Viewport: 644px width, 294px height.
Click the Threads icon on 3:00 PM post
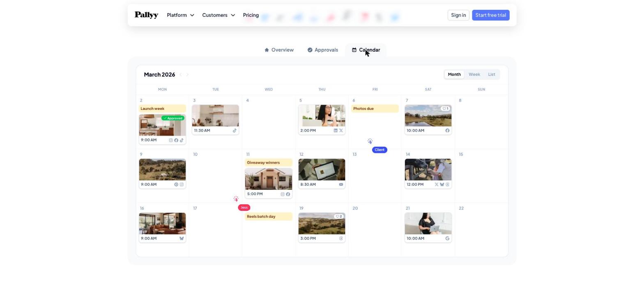pos(341,239)
